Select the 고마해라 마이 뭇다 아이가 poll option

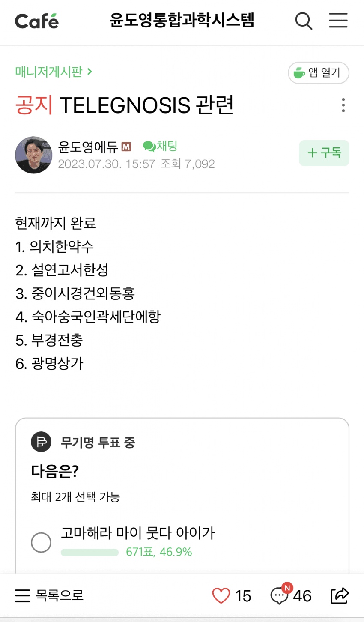pos(41,542)
